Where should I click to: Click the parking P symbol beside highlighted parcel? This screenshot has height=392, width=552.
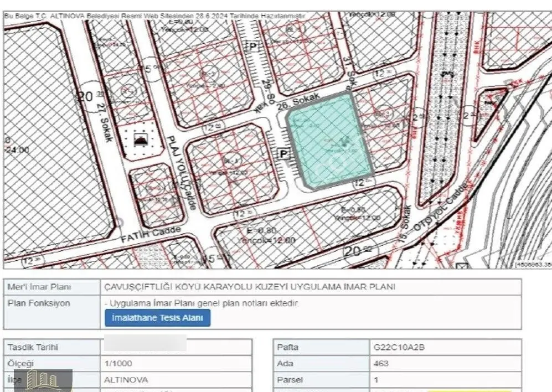(x=283, y=154)
